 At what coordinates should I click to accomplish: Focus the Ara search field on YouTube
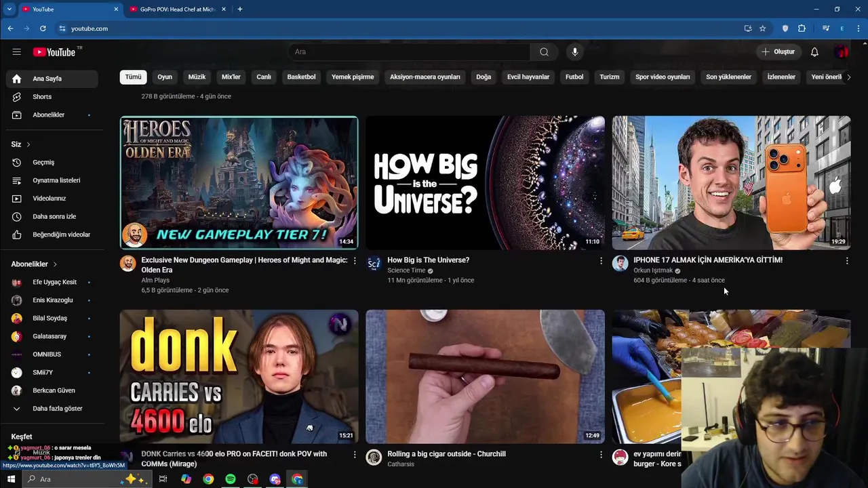click(409, 52)
